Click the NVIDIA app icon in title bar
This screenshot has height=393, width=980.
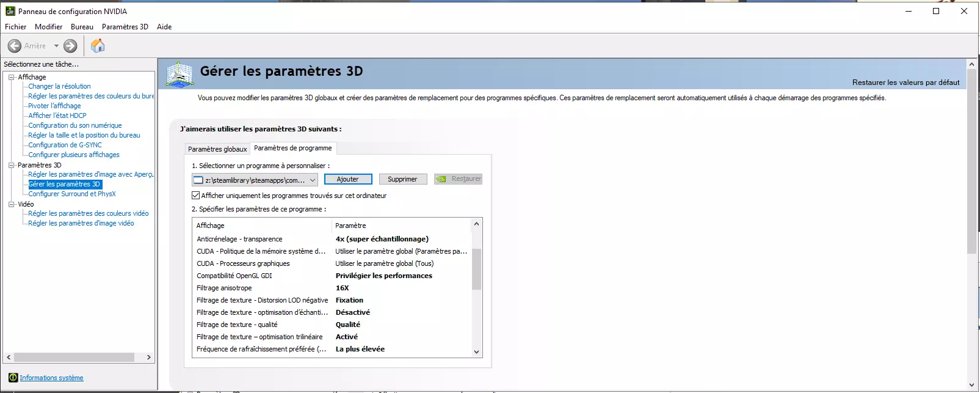[x=10, y=11]
